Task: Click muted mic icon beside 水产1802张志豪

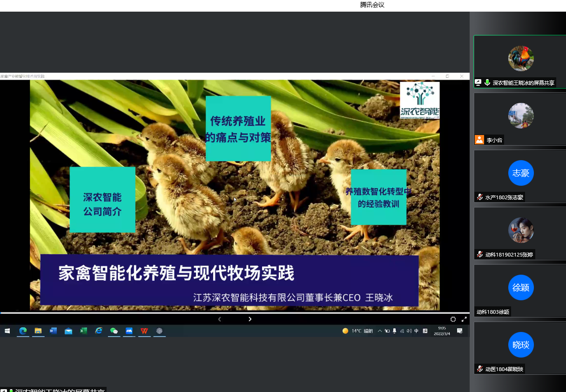Action: (x=479, y=197)
